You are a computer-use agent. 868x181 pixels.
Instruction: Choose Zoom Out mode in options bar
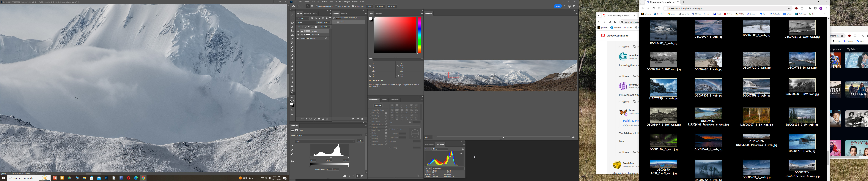(312, 6)
